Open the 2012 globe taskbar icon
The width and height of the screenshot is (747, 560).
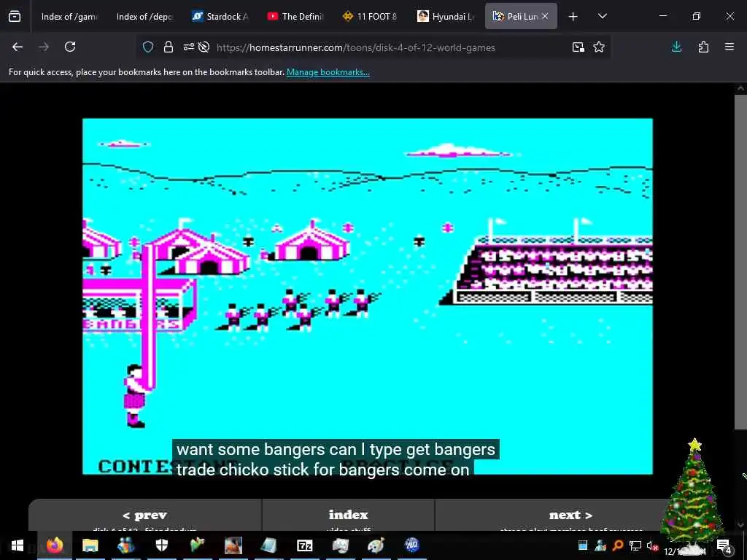pyautogui.click(x=411, y=545)
